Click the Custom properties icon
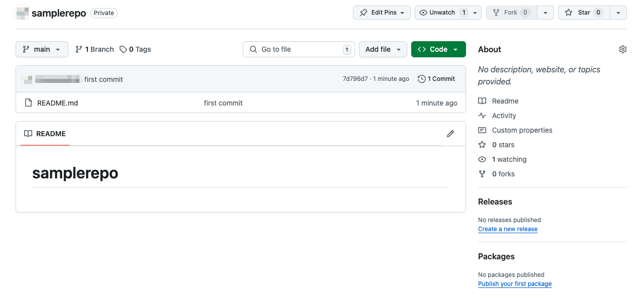Viewport: 644px width, 299px height. 482,130
